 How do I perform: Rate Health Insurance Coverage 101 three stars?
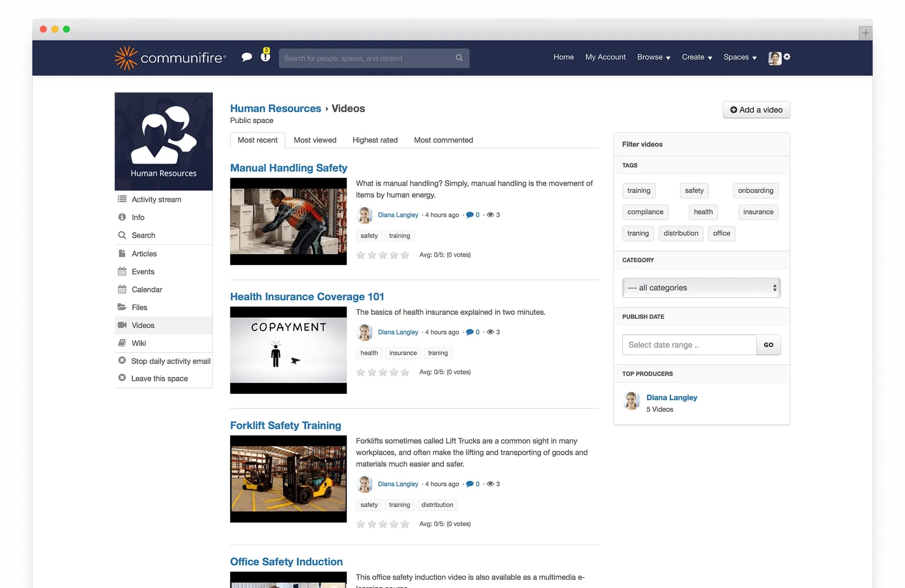(383, 372)
